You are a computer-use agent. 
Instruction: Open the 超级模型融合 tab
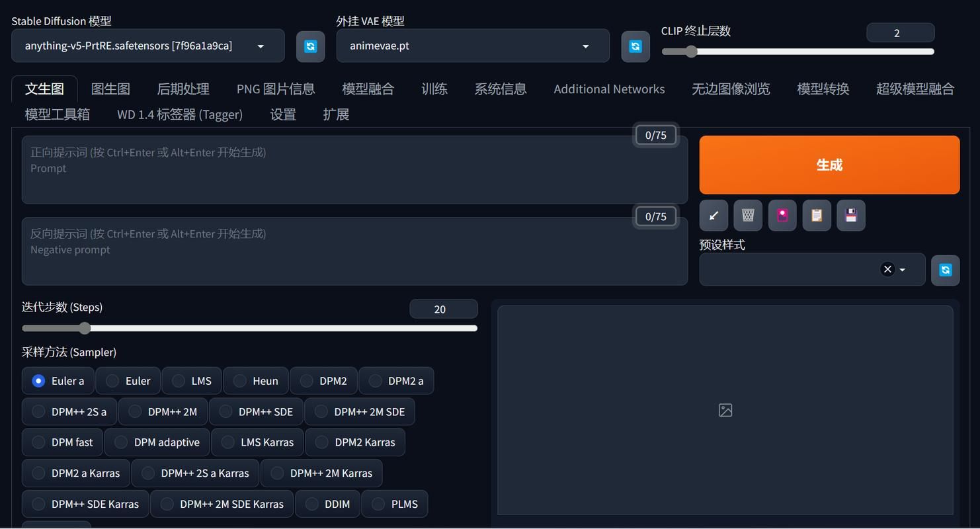click(915, 89)
